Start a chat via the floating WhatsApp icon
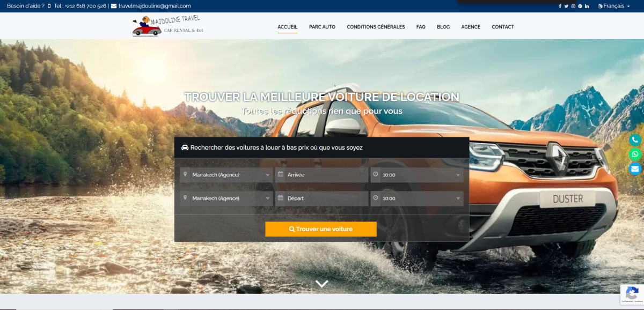The width and height of the screenshot is (644, 310). coord(635,154)
